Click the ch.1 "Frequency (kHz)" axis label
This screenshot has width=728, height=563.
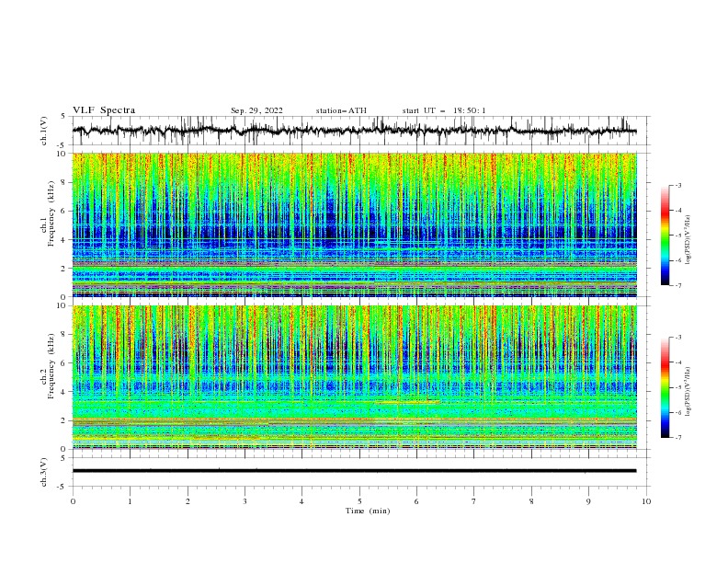click(51, 213)
